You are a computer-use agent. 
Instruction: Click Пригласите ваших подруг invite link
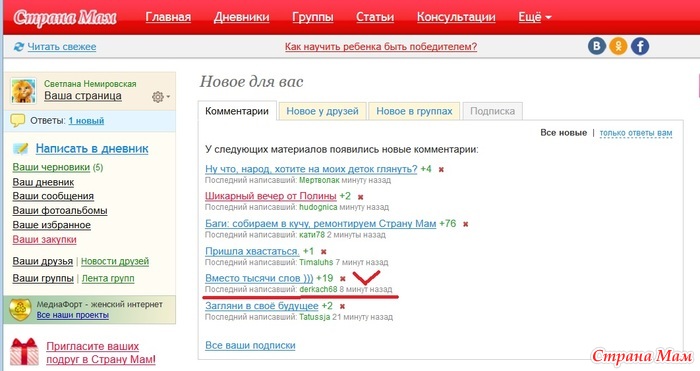[101, 353]
